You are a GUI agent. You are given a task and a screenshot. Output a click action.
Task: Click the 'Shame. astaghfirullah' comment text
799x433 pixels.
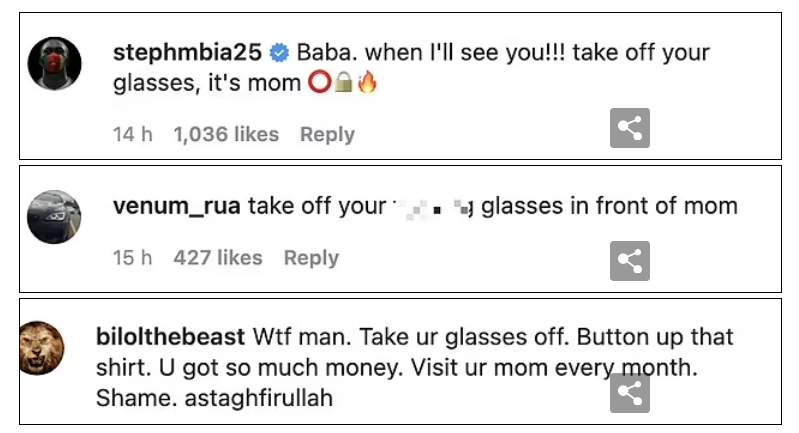point(214,398)
